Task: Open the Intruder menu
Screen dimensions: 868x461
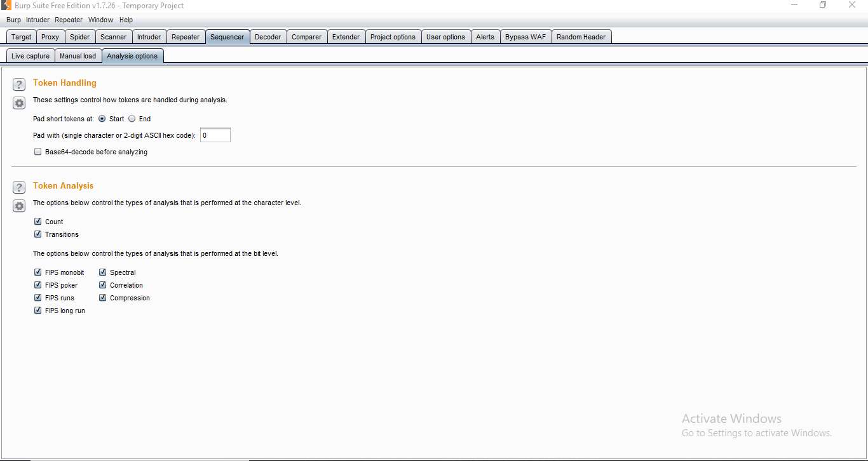Action: point(37,20)
